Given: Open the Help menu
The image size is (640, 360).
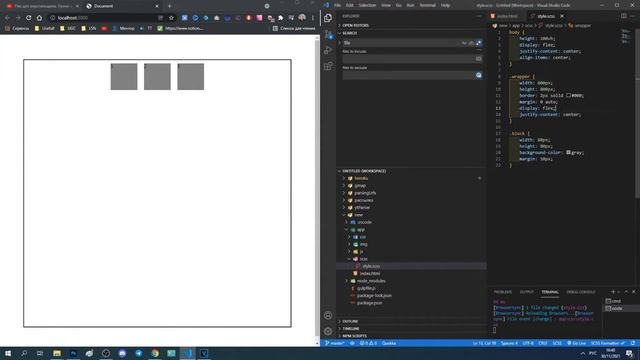Looking at the screenshot, I should 445,5.
